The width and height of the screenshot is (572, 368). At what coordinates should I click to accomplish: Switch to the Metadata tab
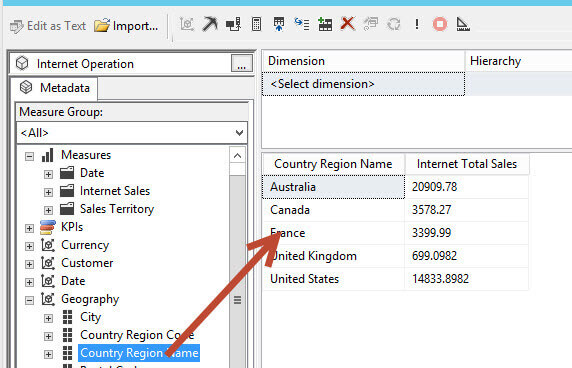click(x=55, y=88)
